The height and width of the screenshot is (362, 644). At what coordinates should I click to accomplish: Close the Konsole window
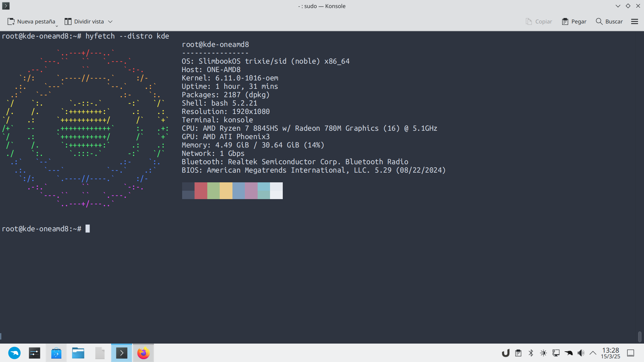coord(638,6)
